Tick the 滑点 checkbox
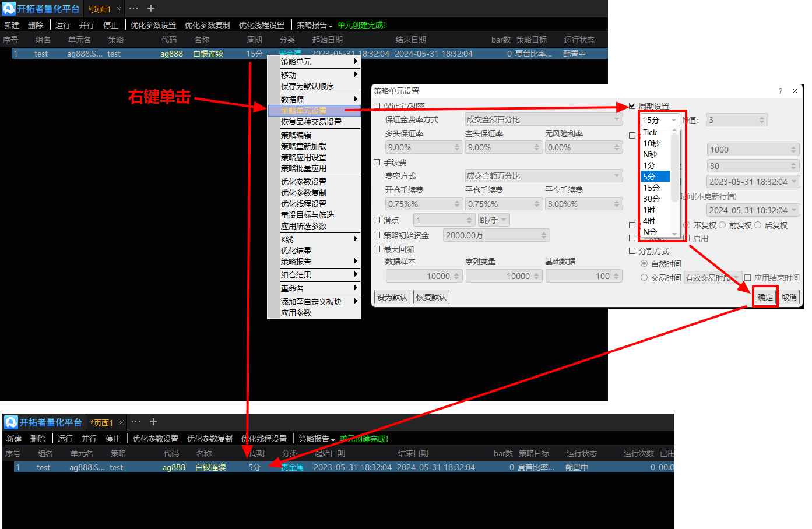The image size is (812, 529). click(x=377, y=220)
